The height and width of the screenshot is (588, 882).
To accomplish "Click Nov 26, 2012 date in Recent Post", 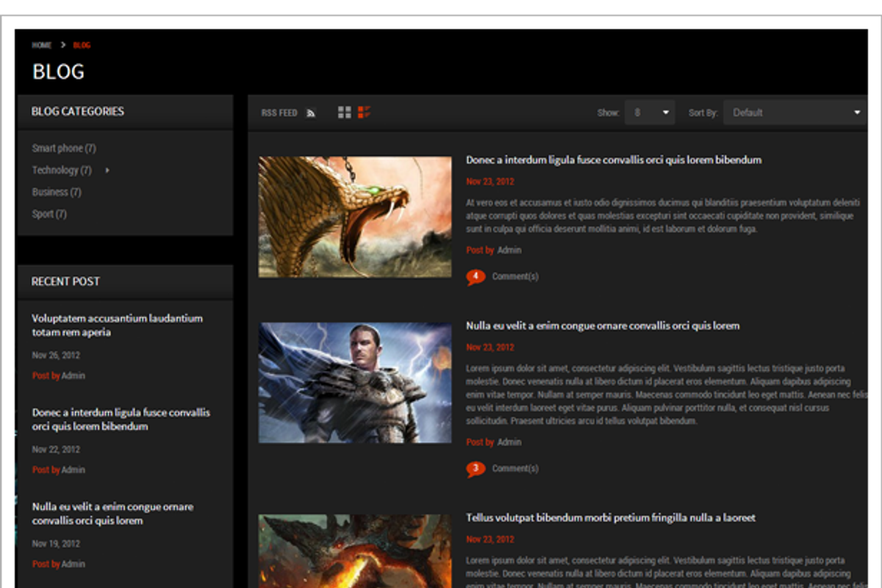I will (x=56, y=356).
